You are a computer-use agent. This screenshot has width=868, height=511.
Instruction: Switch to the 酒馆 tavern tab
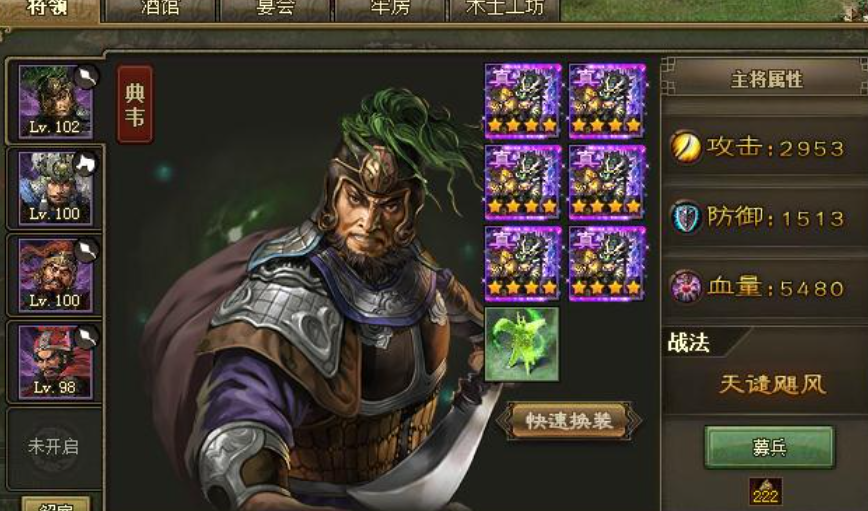pos(160,9)
